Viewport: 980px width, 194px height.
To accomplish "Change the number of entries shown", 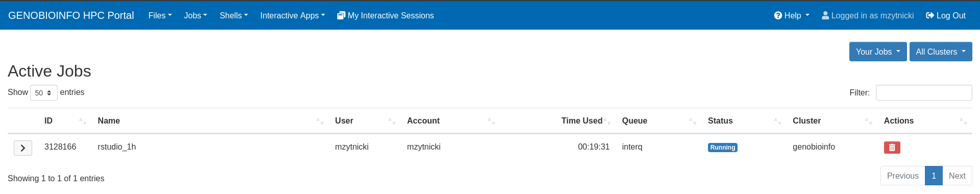I will 43,93.
